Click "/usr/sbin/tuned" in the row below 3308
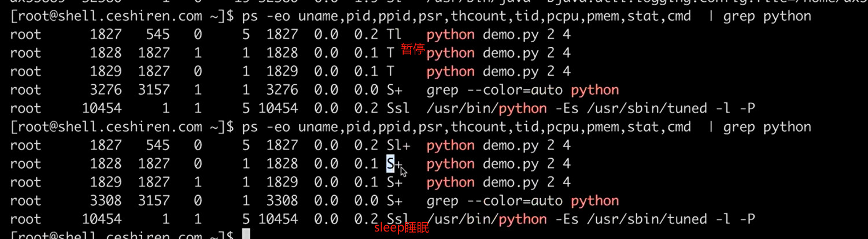This screenshot has width=868, height=239. (647, 219)
